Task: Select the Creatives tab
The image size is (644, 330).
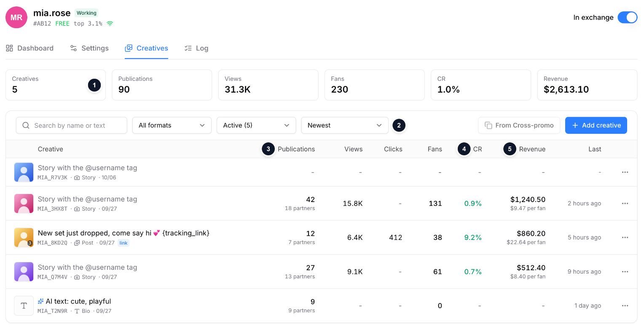Action: [x=146, y=48]
